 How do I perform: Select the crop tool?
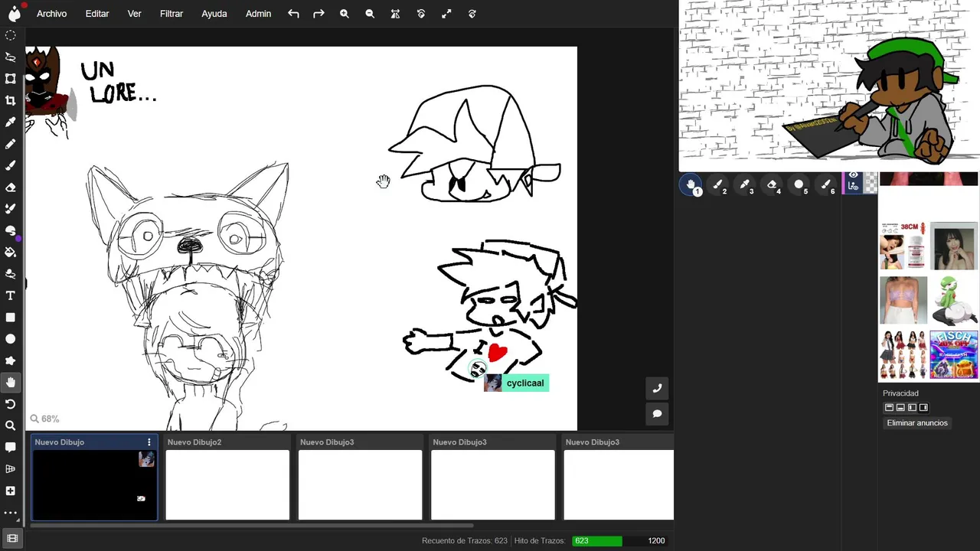coord(11,100)
